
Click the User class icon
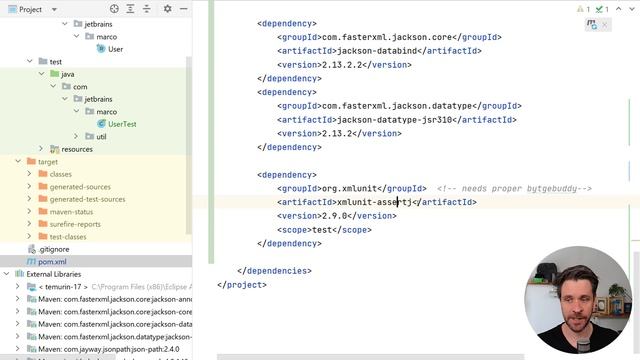tap(101, 49)
